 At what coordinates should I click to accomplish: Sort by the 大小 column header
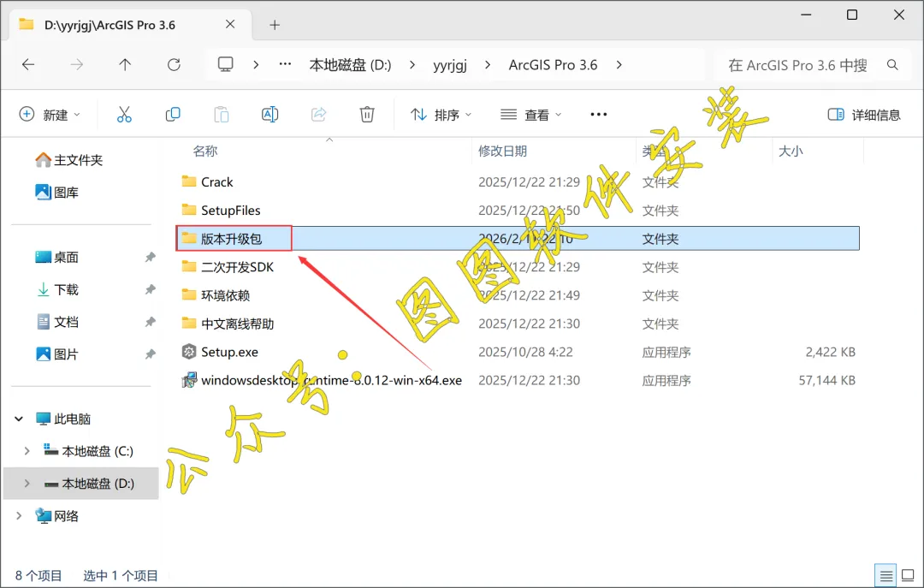(791, 151)
